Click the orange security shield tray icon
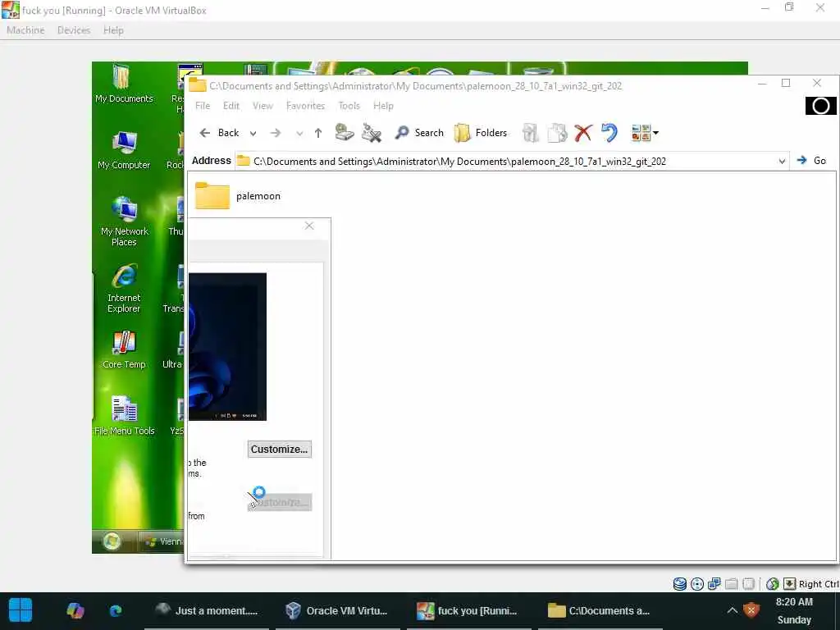 click(x=751, y=610)
